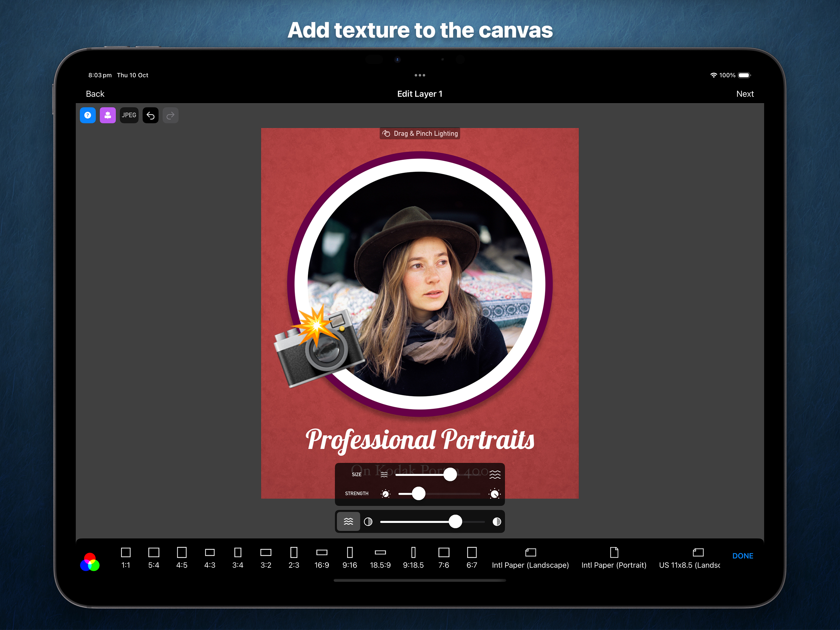Go Back from Edit Layer 1
Image resolution: width=840 pixels, height=630 pixels.
(95, 94)
